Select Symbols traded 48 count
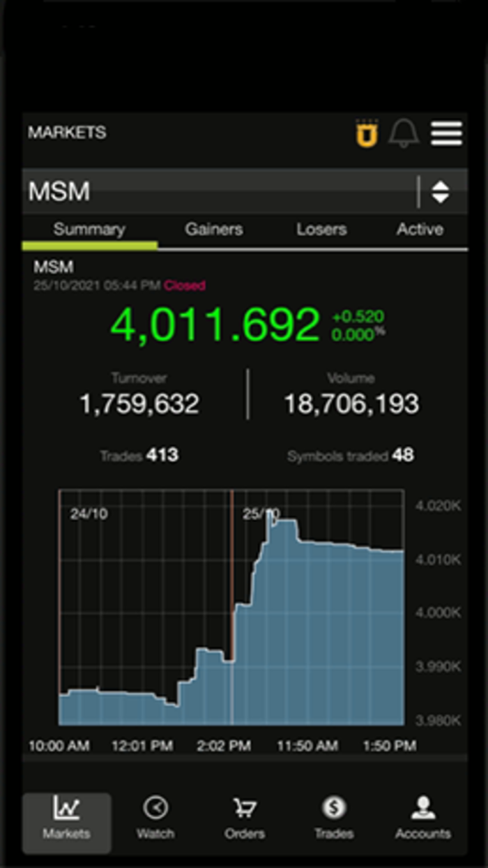 coord(351,456)
